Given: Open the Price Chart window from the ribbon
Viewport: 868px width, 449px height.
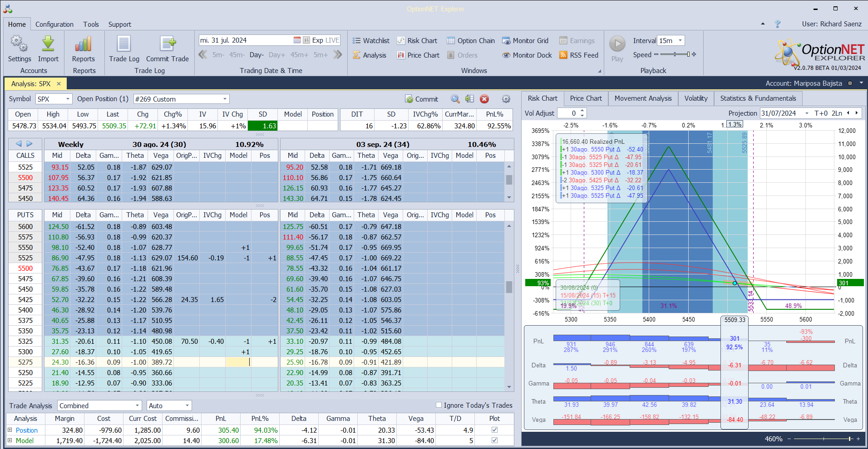Looking at the screenshot, I should click(x=419, y=55).
